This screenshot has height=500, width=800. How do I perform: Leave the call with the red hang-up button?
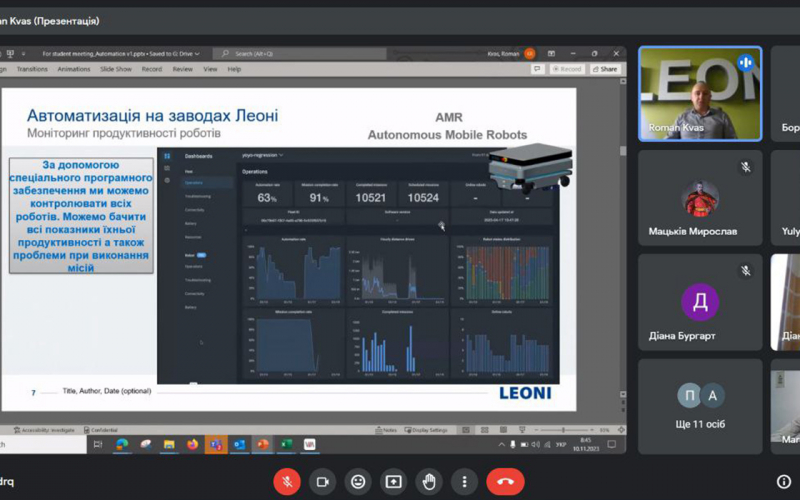tap(505, 482)
